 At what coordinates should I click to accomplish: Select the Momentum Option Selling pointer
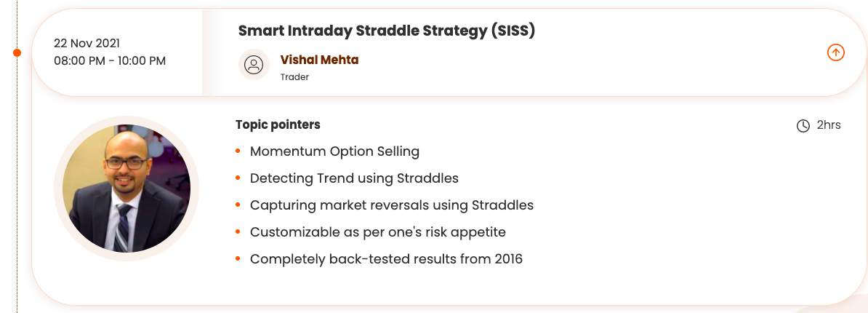334,151
